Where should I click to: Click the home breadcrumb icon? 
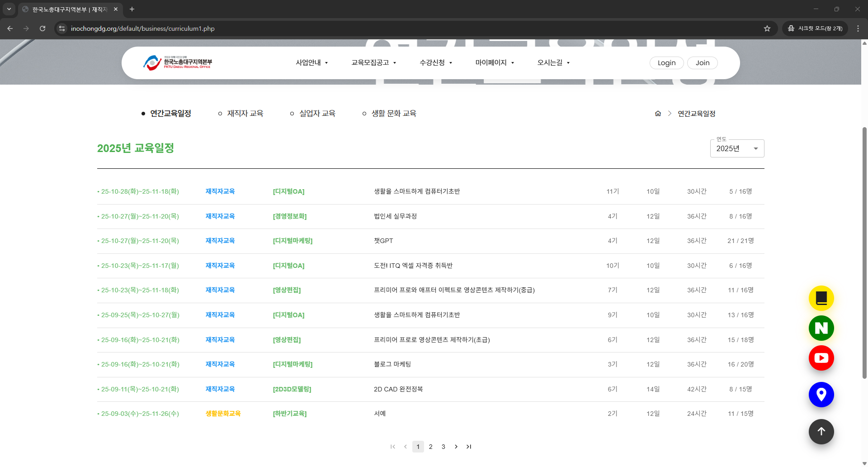click(658, 114)
